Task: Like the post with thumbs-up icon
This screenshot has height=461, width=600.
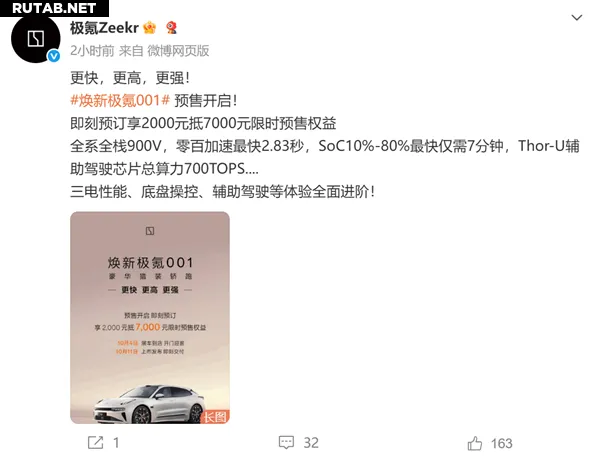Action: pyautogui.click(x=474, y=443)
